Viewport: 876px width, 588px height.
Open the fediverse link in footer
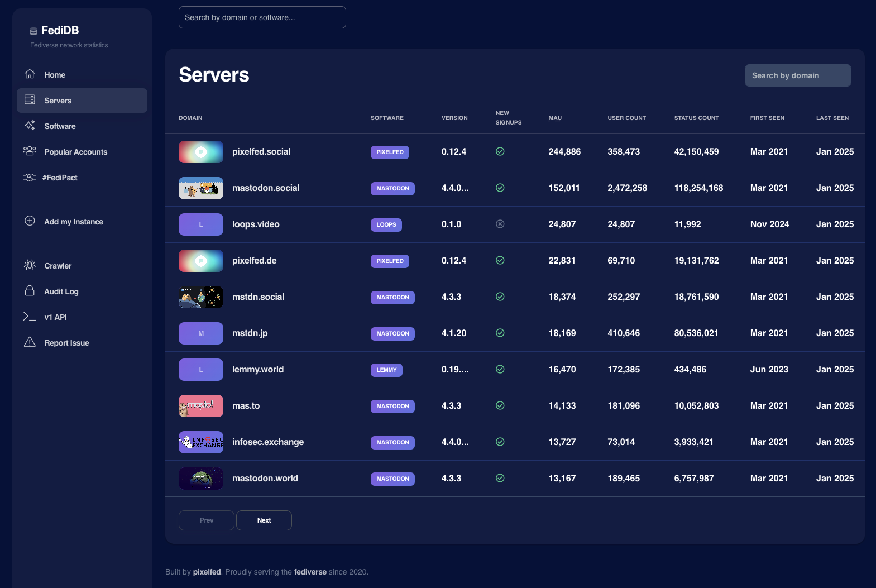tap(310, 572)
